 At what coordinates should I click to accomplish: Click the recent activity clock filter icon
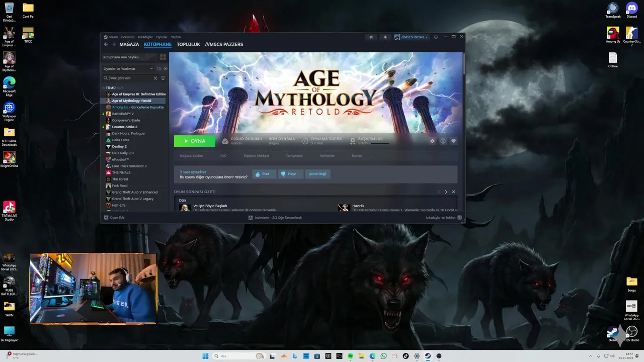point(159,68)
